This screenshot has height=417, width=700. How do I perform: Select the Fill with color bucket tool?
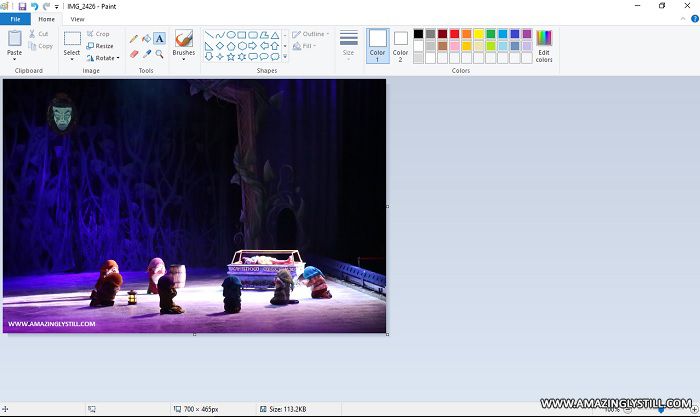146,39
